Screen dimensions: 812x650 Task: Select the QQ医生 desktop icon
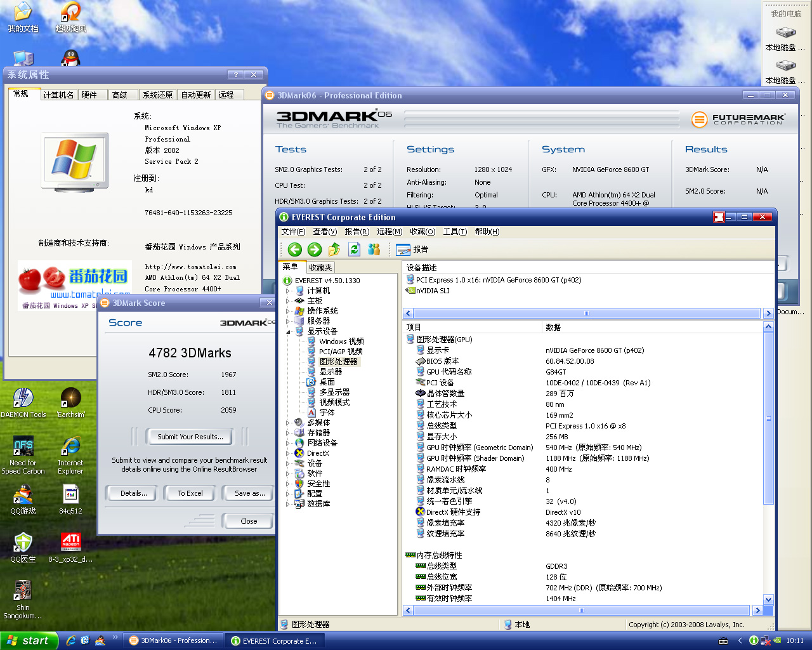tap(23, 547)
